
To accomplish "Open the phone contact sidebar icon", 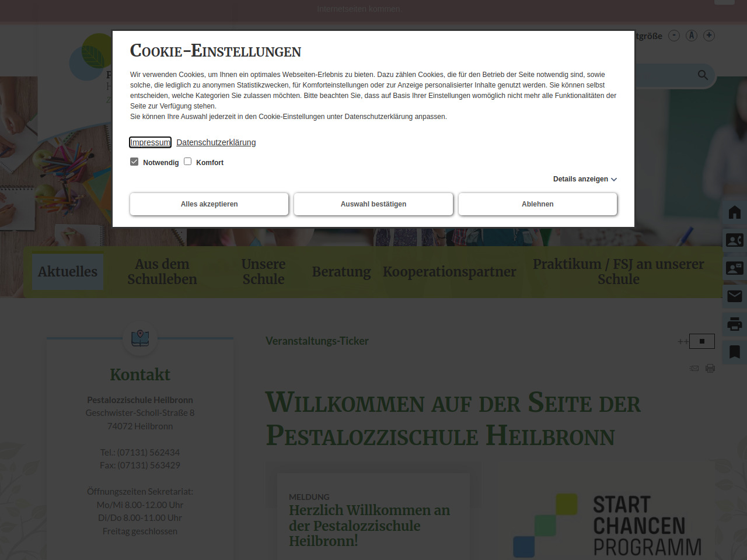I will coord(735,240).
